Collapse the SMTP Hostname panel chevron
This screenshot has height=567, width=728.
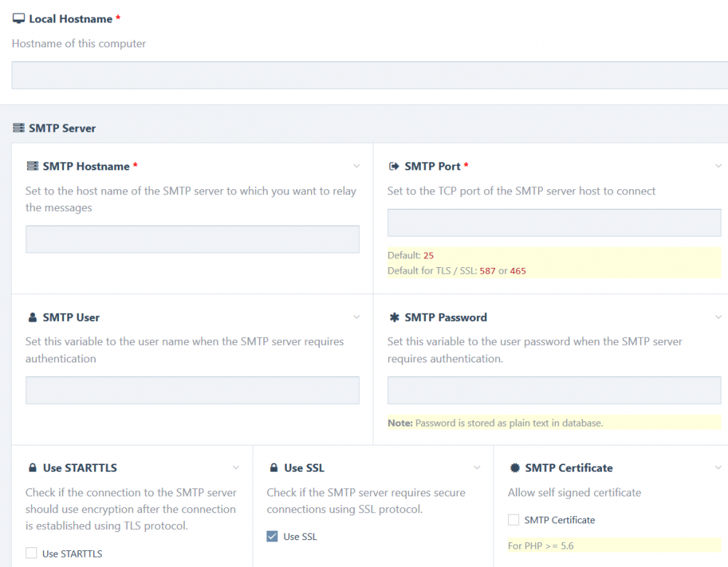point(357,166)
